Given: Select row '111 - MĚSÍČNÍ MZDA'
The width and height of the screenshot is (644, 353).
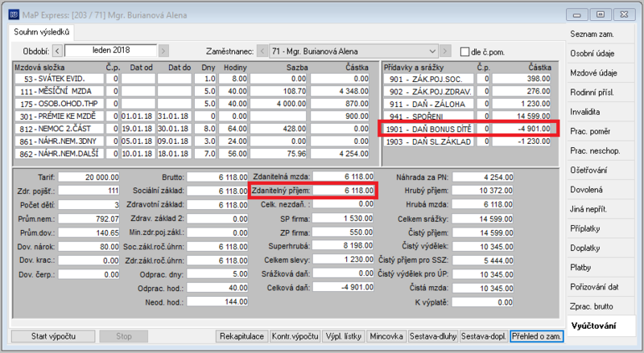Looking at the screenshot, I should point(192,91).
